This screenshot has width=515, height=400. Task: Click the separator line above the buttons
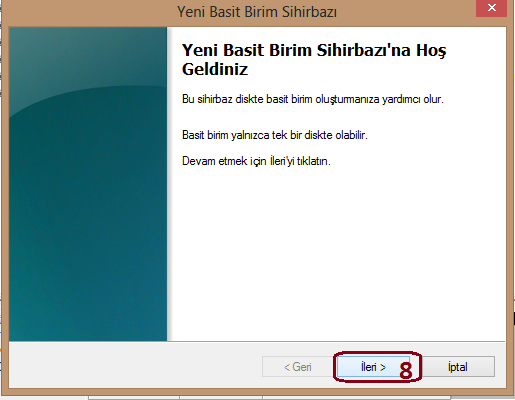point(257,341)
